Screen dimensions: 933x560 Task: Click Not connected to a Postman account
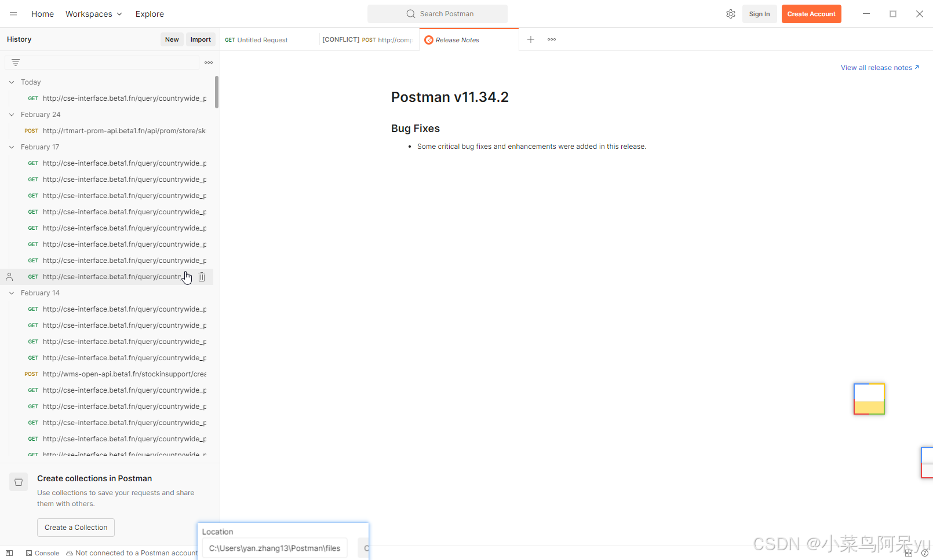point(132,553)
